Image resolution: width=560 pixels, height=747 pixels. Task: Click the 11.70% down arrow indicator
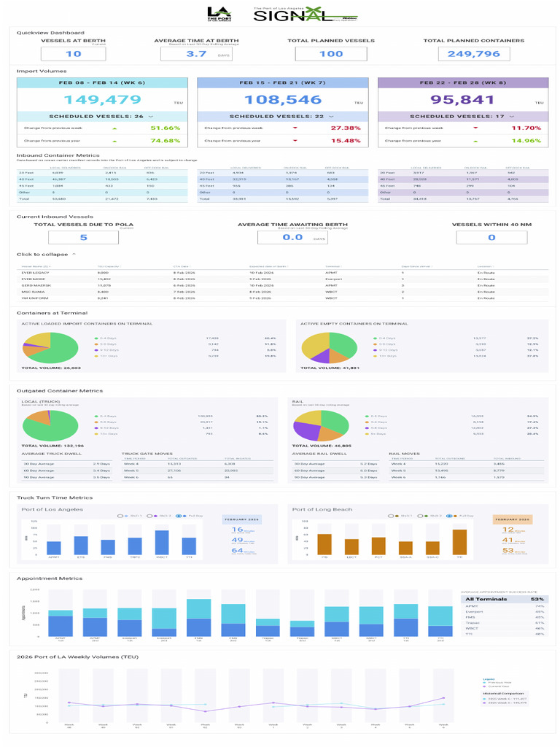475,128
